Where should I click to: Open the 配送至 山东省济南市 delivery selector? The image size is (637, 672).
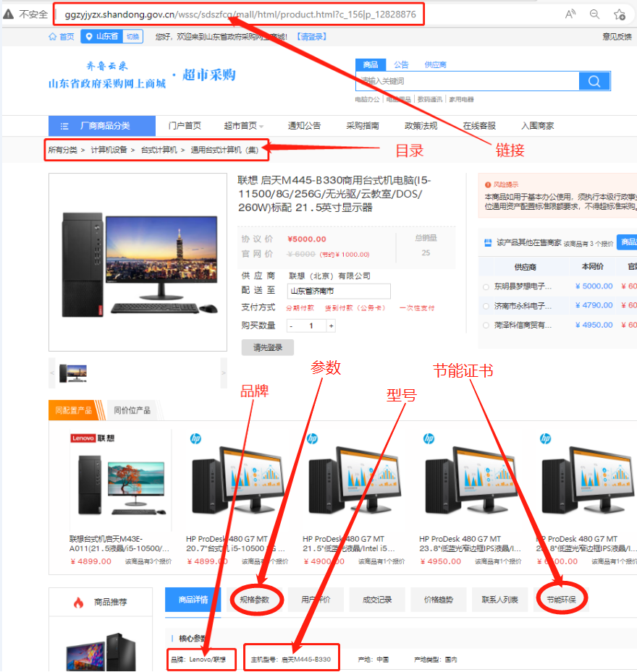(339, 291)
